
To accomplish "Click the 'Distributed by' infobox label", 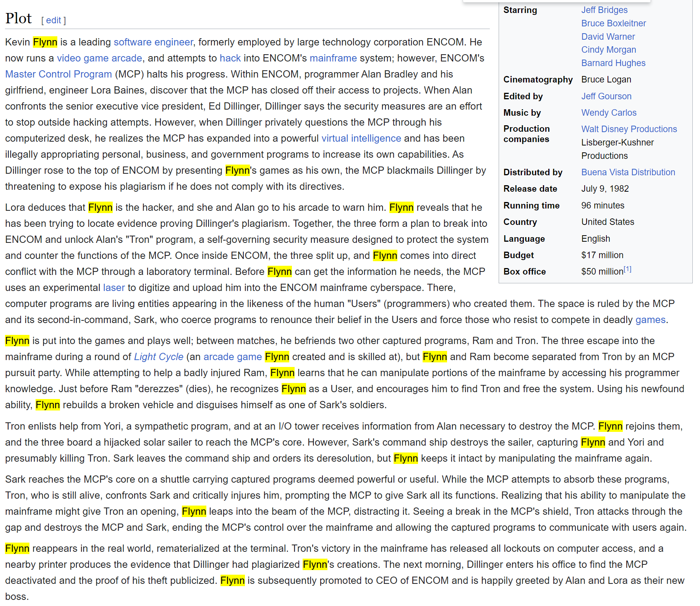I will [x=533, y=172].
